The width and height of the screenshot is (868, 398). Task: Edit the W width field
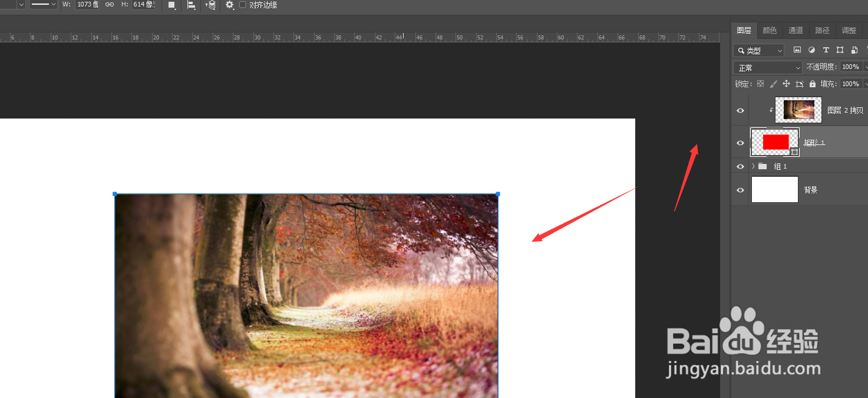point(87,5)
